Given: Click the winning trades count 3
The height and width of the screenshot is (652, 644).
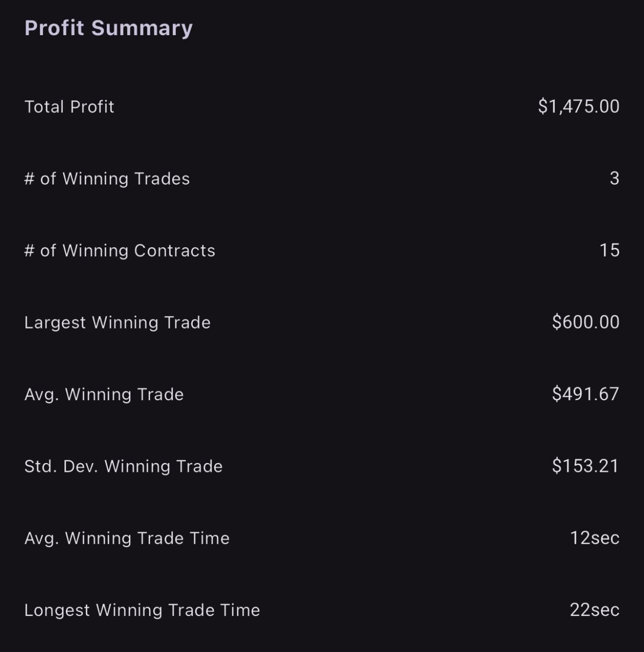Looking at the screenshot, I should pyautogui.click(x=614, y=178).
